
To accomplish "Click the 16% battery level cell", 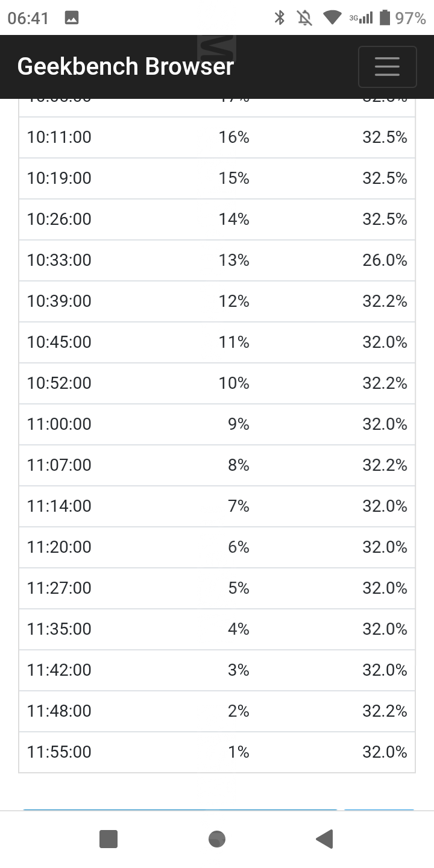I will pyautogui.click(x=234, y=137).
